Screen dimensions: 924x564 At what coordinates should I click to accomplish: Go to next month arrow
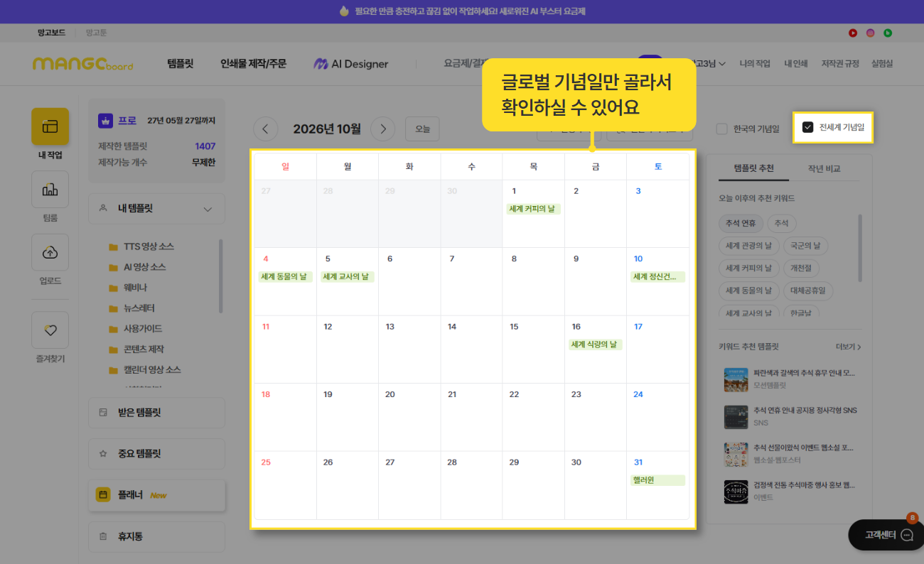(x=382, y=129)
